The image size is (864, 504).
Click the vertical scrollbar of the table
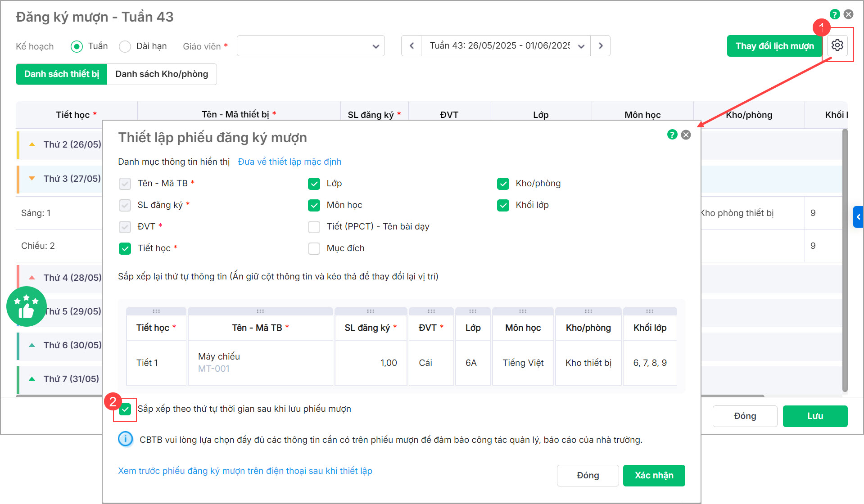tap(845, 261)
